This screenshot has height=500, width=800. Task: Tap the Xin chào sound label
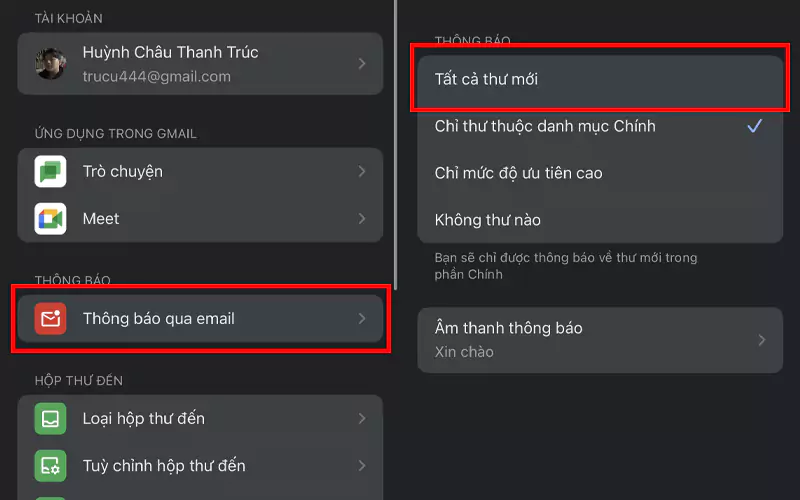(464, 352)
